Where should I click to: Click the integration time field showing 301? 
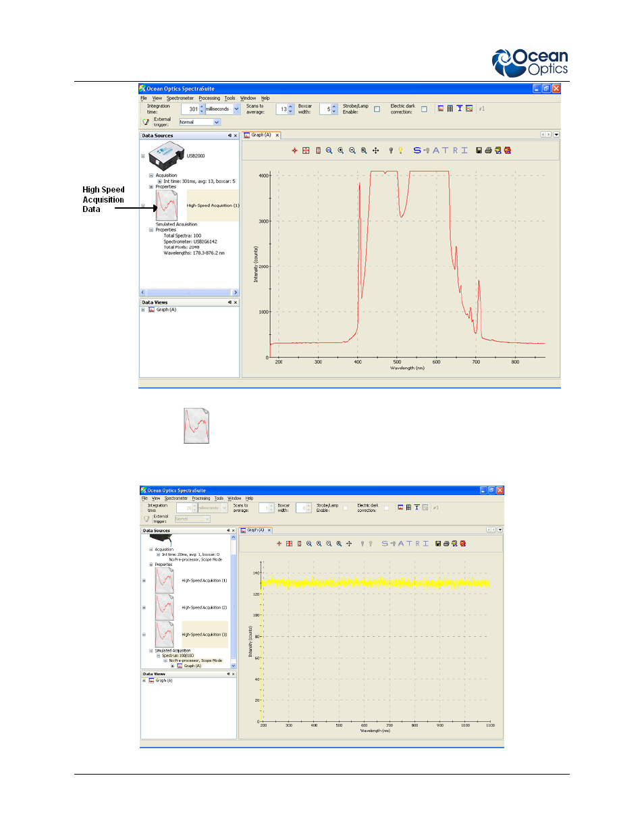click(x=190, y=109)
